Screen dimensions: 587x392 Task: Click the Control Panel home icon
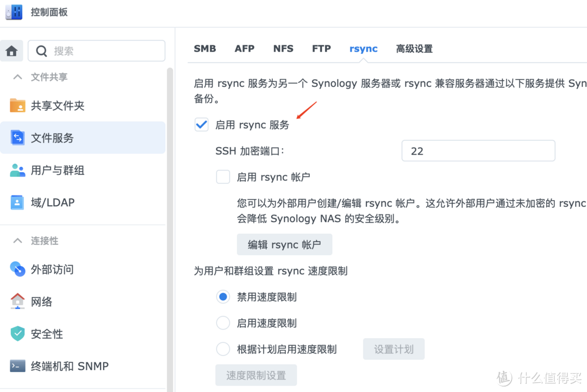(x=11, y=51)
